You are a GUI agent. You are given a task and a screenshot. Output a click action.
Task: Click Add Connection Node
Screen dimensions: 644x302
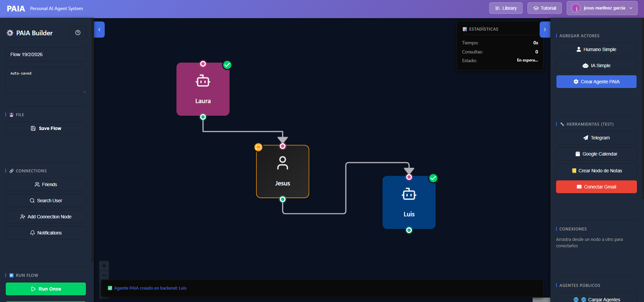pyautogui.click(x=46, y=217)
